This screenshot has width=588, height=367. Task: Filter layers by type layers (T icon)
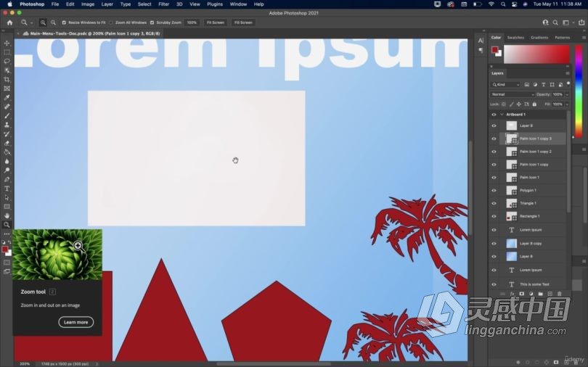(544, 85)
